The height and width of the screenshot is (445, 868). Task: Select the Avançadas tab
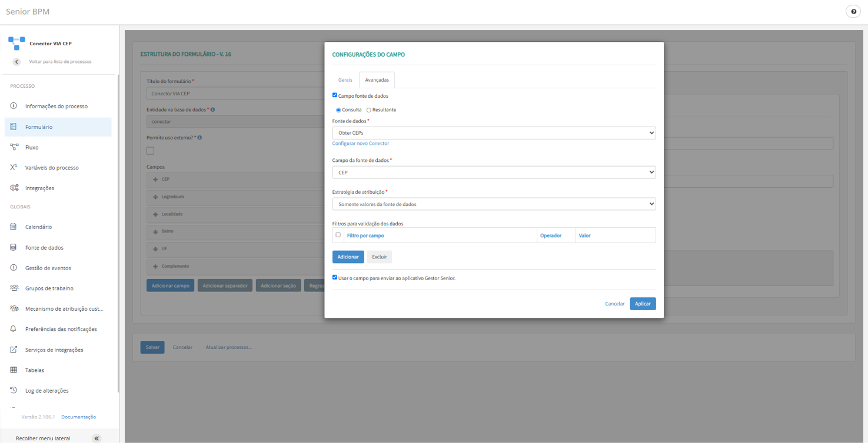tap(377, 80)
